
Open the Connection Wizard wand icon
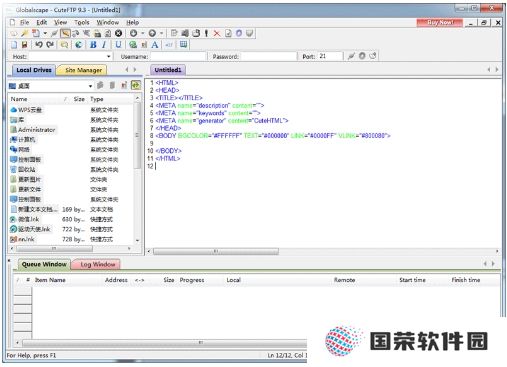point(24,33)
